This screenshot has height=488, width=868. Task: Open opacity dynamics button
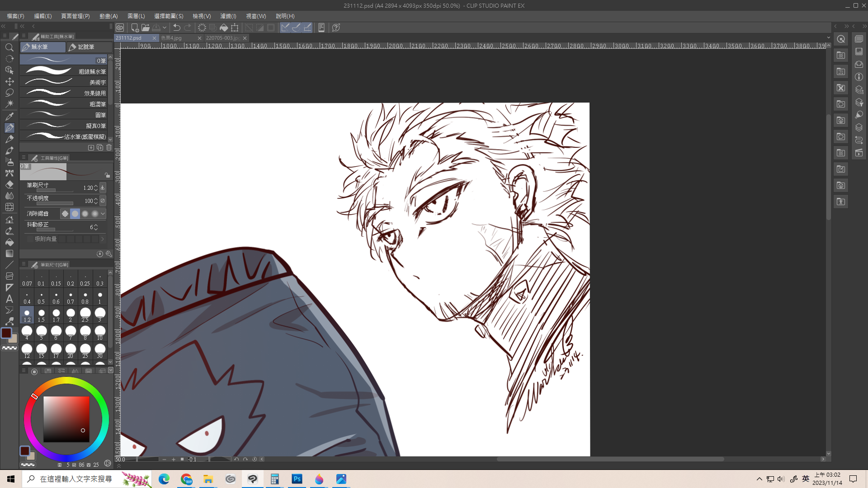click(103, 201)
